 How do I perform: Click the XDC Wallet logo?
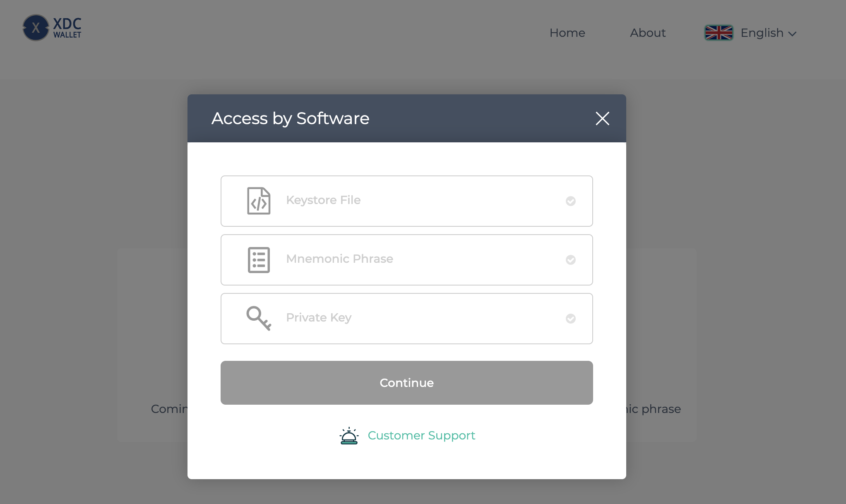click(x=52, y=28)
